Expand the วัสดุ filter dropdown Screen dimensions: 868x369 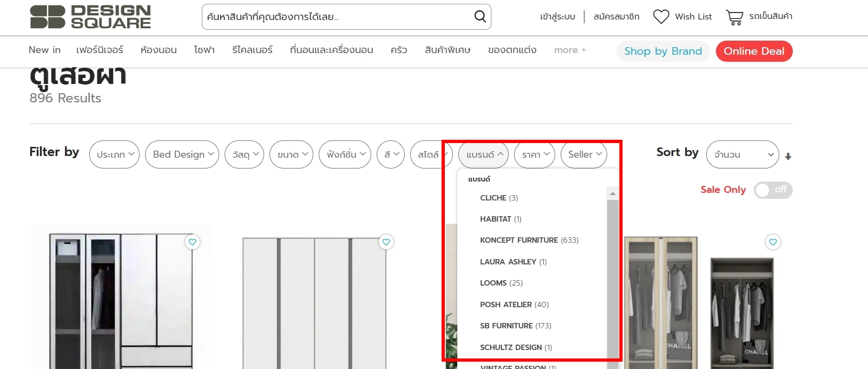click(x=245, y=154)
